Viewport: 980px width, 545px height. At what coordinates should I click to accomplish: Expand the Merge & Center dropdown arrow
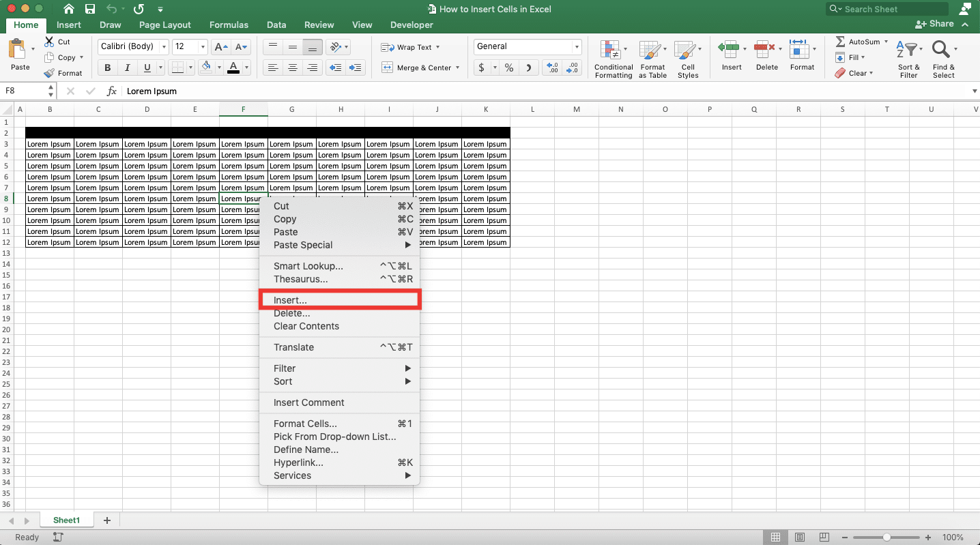coord(457,68)
